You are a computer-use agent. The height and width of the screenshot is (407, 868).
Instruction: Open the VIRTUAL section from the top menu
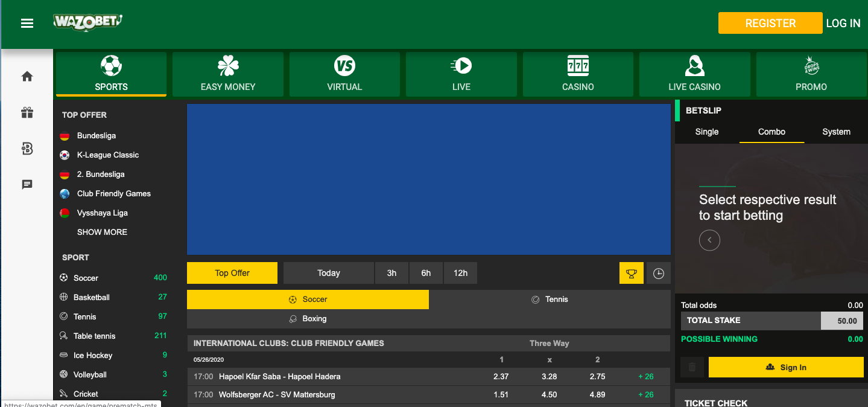(x=344, y=74)
